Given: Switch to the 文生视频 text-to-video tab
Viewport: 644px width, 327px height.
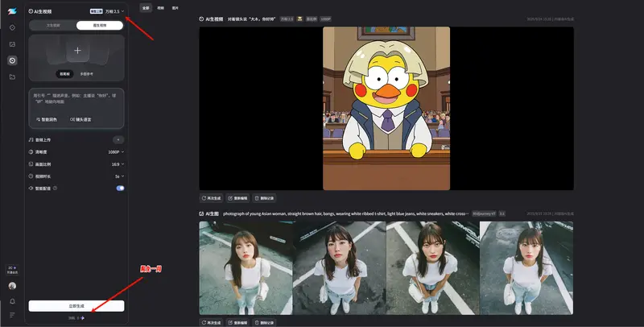Looking at the screenshot, I should click(53, 26).
